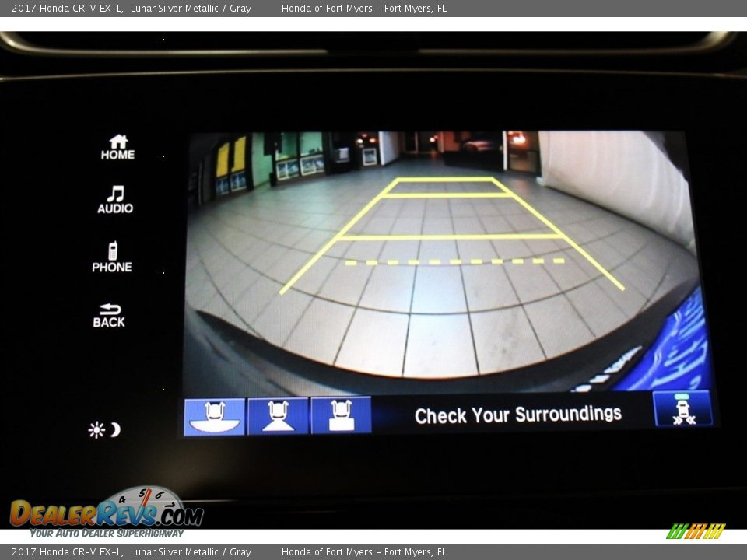Viewport: 747px width, 560px height.
Task: Click the yellow dashed guideline on camera feed
Action: click(x=454, y=262)
